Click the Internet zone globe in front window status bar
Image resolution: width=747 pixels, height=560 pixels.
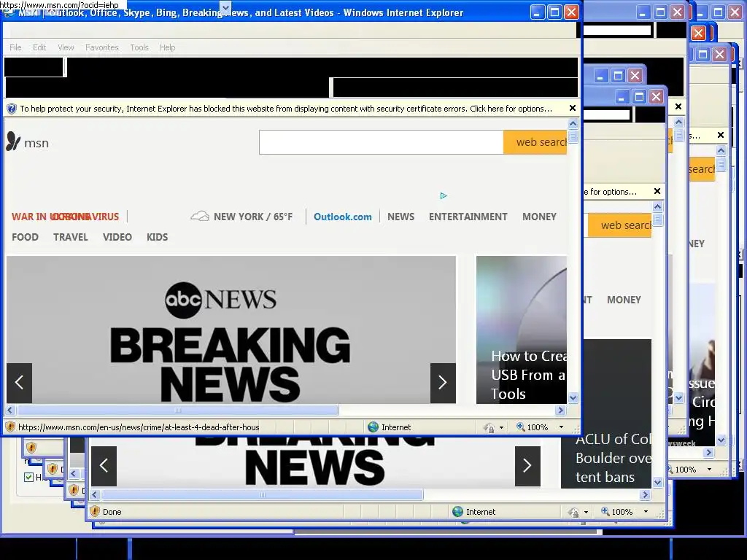(373, 427)
